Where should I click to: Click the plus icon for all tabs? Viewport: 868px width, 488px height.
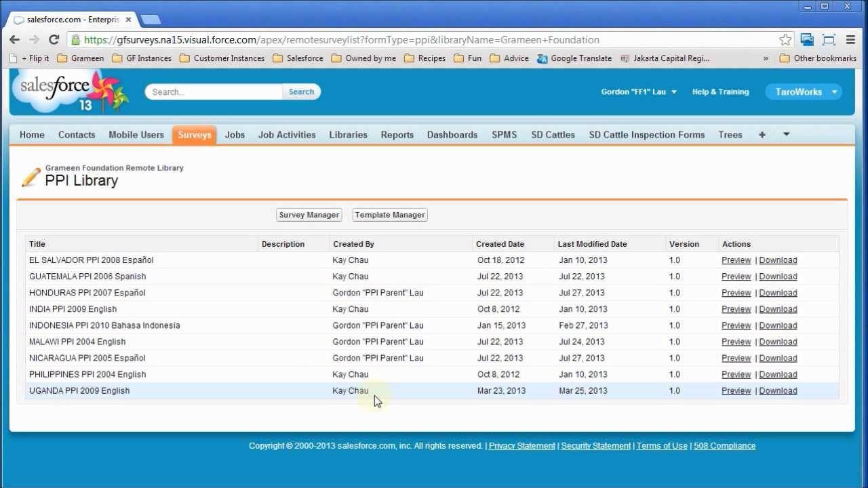(x=762, y=135)
